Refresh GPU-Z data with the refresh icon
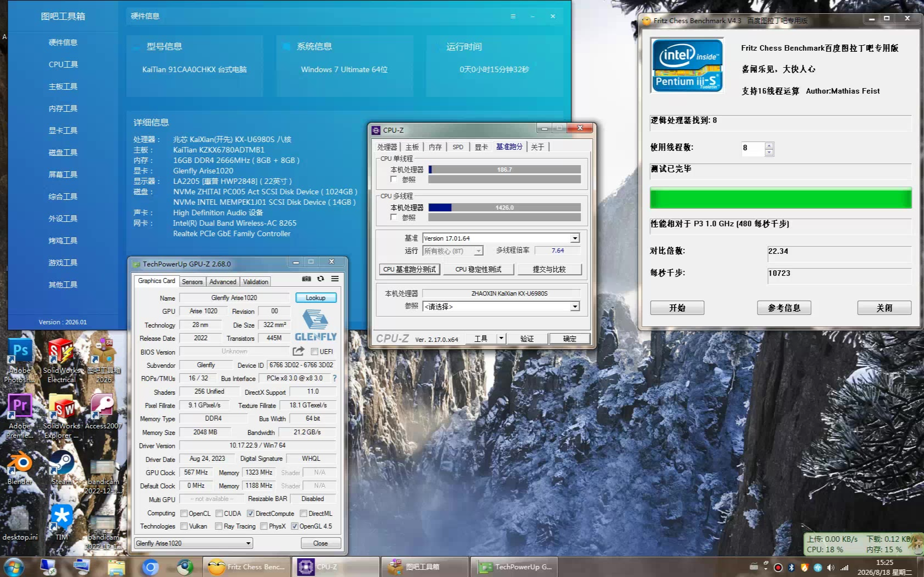The image size is (924, 577). coord(321,279)
